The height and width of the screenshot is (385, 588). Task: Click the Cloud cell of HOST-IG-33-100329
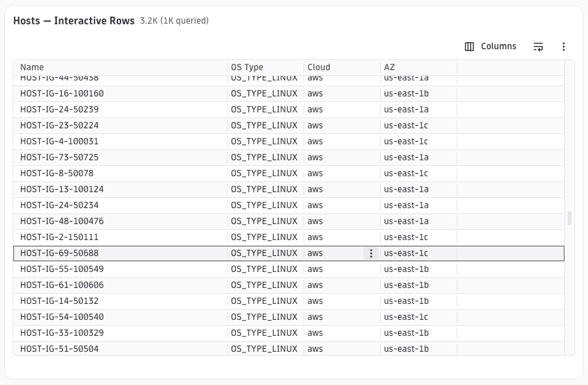342,333
